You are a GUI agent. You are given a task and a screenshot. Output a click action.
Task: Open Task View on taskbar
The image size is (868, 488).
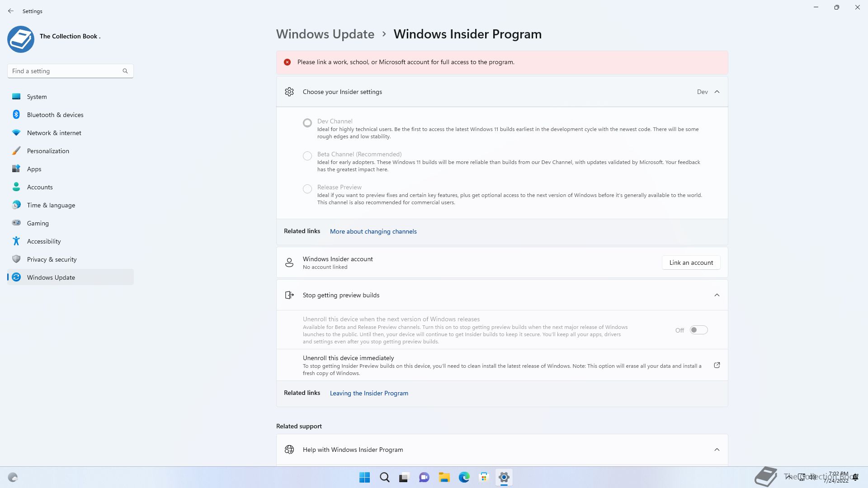pyautogui.click(x=404, y=477)
